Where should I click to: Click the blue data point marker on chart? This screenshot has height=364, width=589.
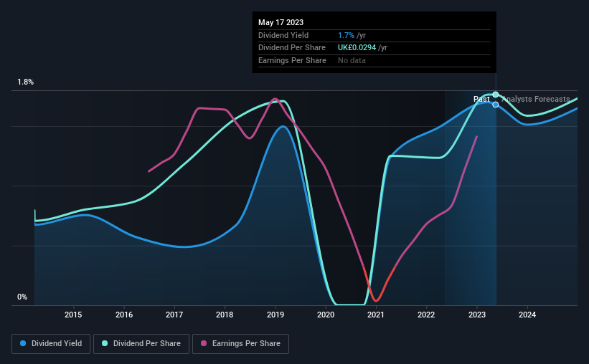tap(496, 105)
